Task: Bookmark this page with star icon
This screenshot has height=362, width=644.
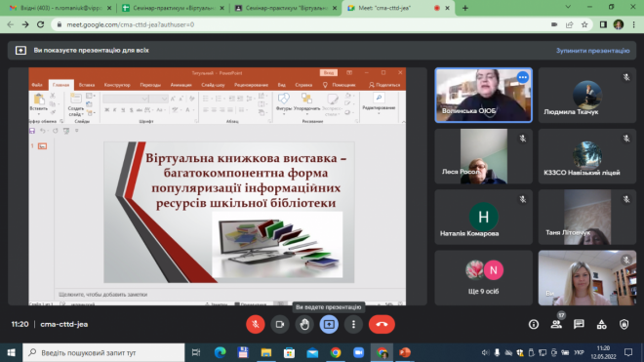Action: pos(584,24)
